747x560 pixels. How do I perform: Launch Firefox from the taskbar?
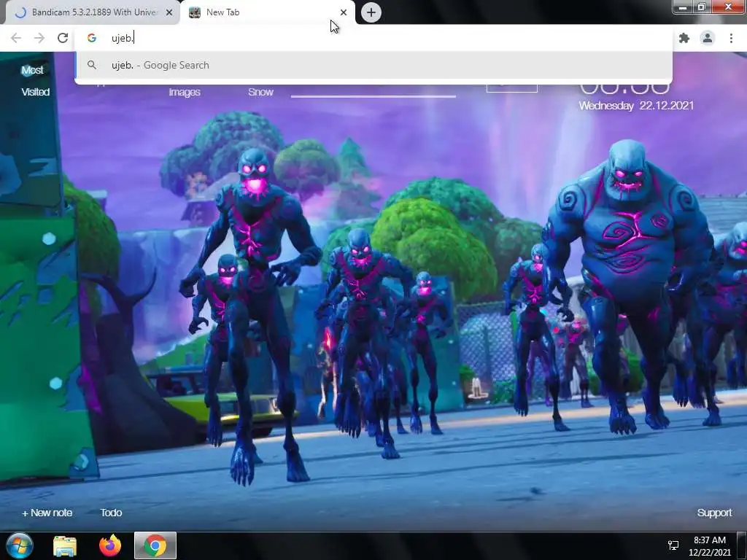pyautogui.click(x=110, y=545)
